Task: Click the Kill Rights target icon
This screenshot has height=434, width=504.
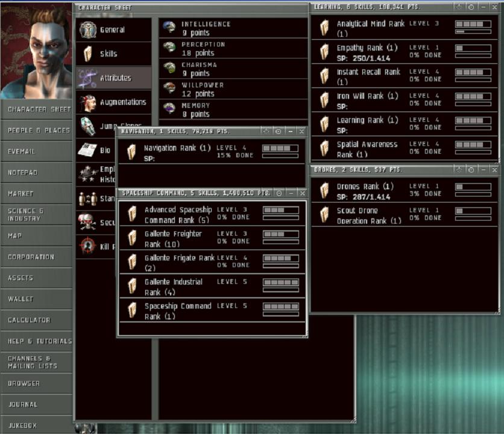Action: [88, 246]
